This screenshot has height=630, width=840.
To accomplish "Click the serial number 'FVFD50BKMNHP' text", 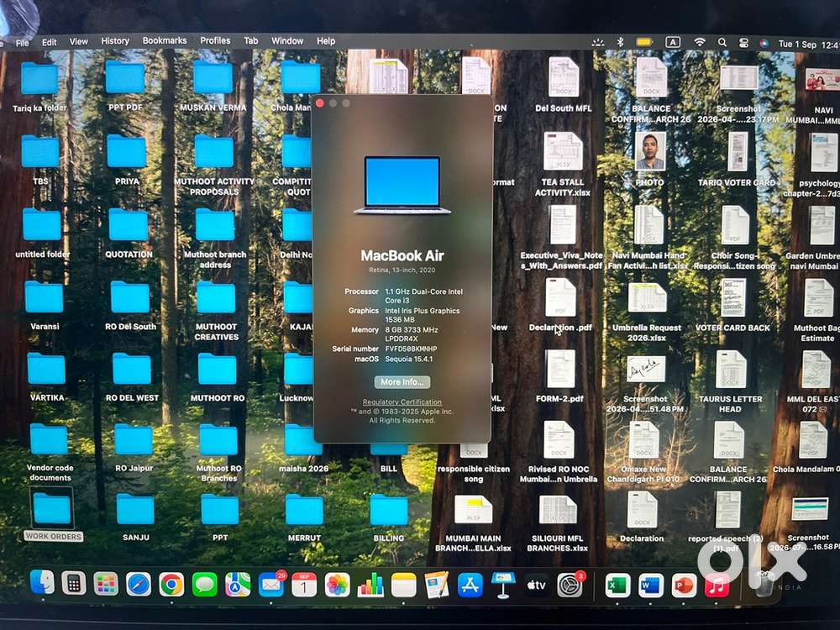I will click(411, 349).
